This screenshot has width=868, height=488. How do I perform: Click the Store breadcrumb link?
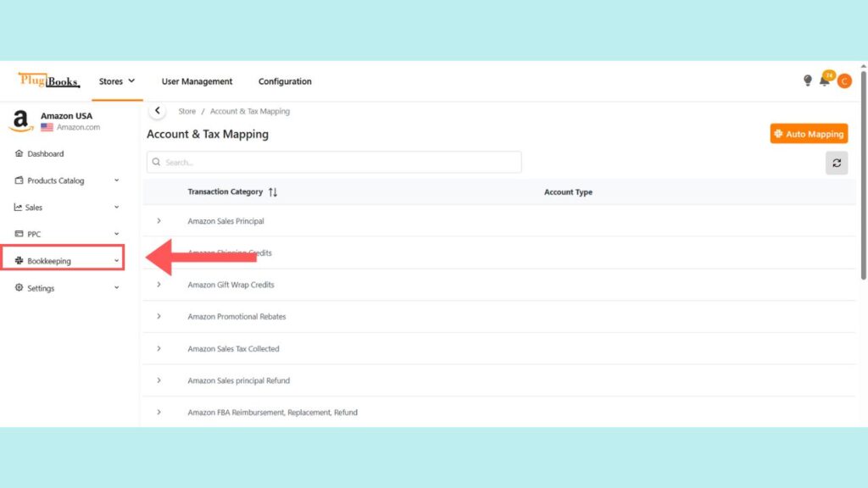point(187,111)
